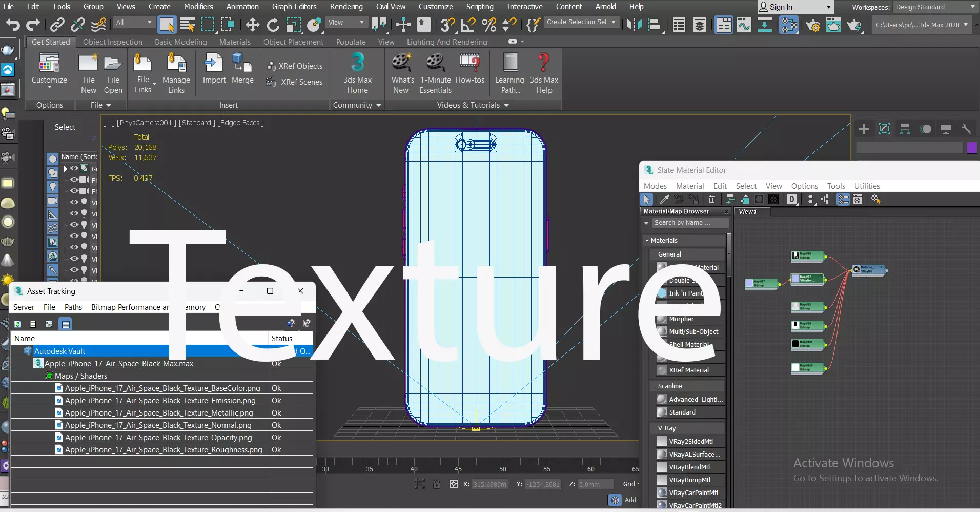The image size is (980, 512).
Task: Toggle Window/Crossing selection mode
Action: click(x=227, y=25)
